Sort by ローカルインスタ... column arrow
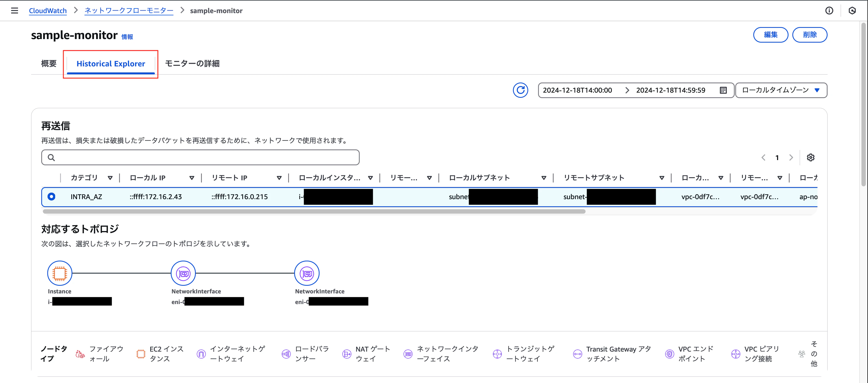Image resolution: width=868 pixels, height=383 pixels. tap(370, 178)
